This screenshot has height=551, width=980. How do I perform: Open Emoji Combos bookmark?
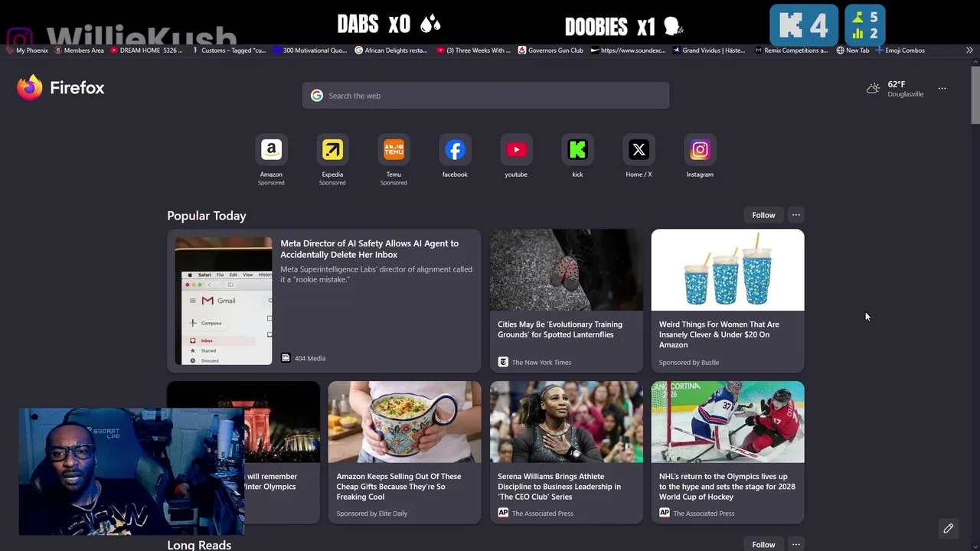pyautogui.click(x=900, y=51)
